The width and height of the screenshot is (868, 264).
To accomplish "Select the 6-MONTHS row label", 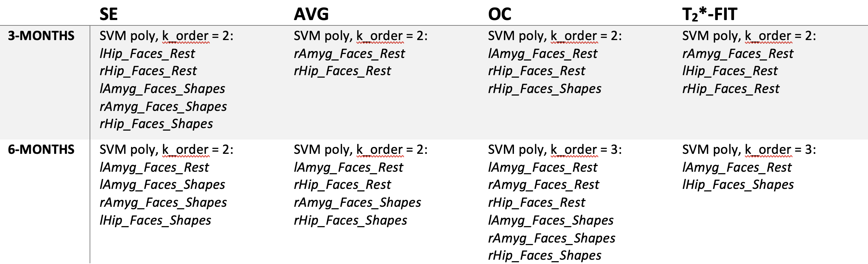I will point(41,150).
